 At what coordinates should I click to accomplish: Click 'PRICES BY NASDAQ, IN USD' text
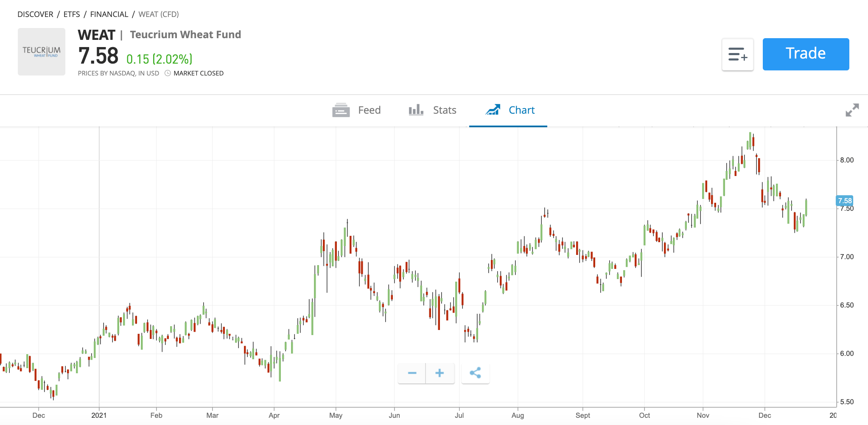click(x=118, y=73)
